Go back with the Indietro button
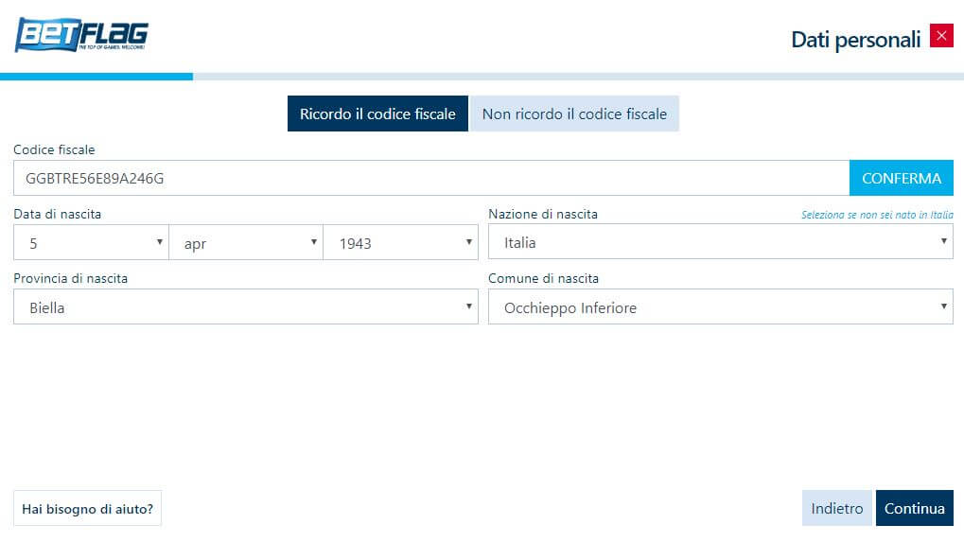Screen dimensions: 964x560 (836, 508)
